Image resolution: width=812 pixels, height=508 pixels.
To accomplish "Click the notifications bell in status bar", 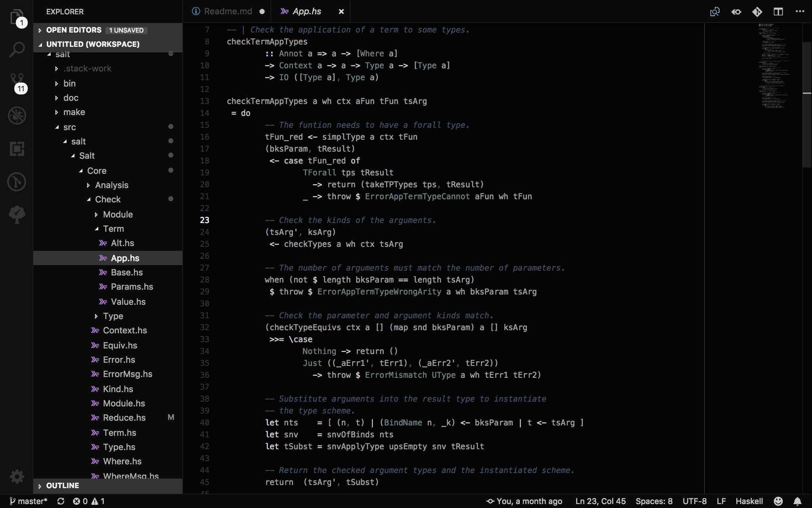I will point(798,501).
